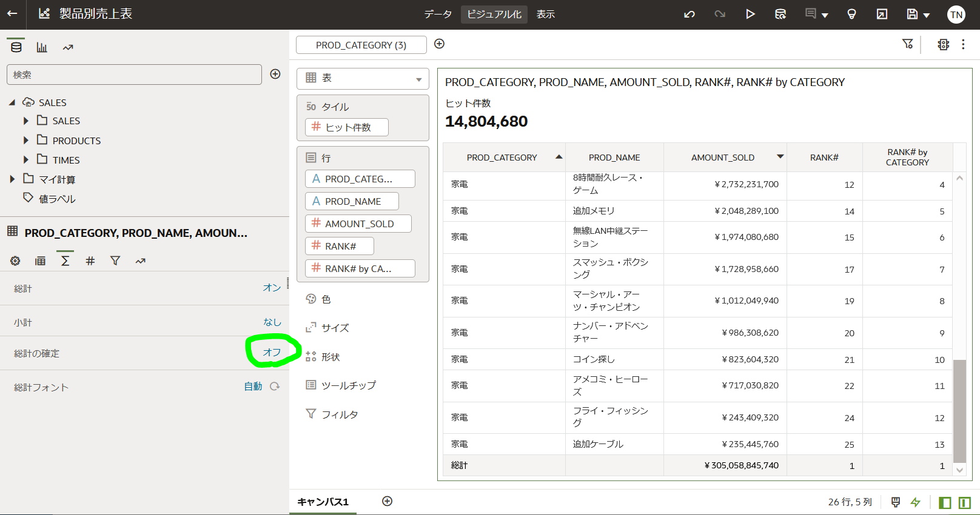Click the AMOUNT_SOLD row chip
The width and height of the screenshot is (980, 515).
pos(358,224)
